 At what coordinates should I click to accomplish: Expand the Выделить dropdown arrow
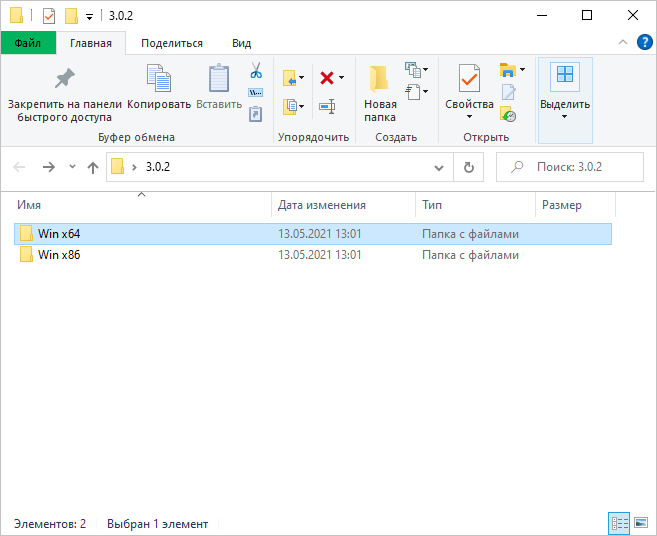click(564, 117)
